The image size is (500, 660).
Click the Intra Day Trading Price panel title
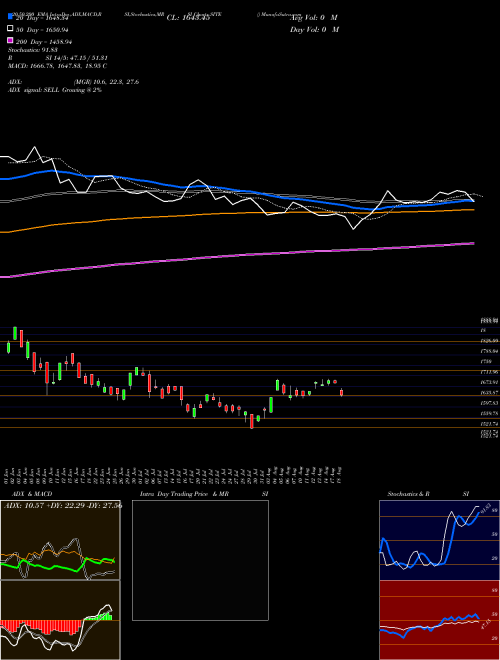tap(184, 494)
